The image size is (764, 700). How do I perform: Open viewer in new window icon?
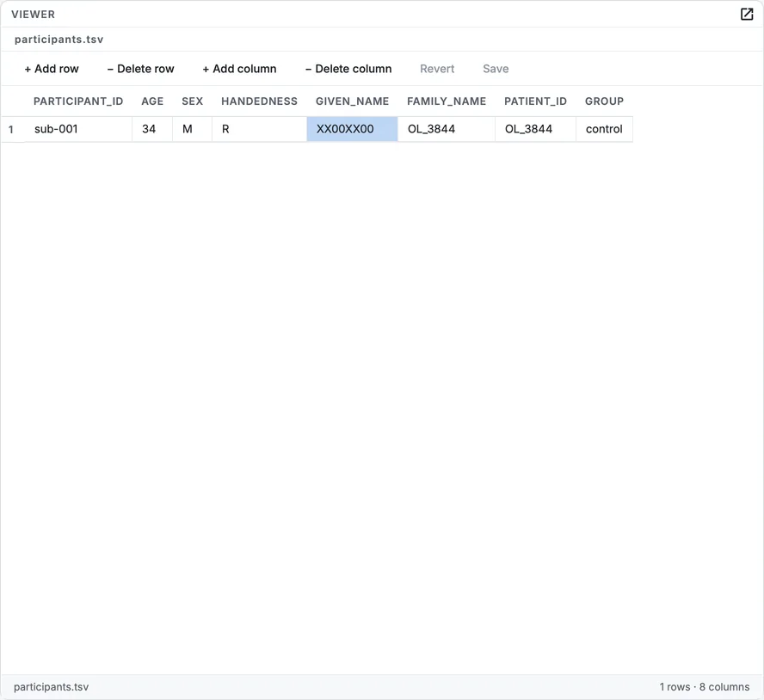pyautogui.click(x=747, y=14)
